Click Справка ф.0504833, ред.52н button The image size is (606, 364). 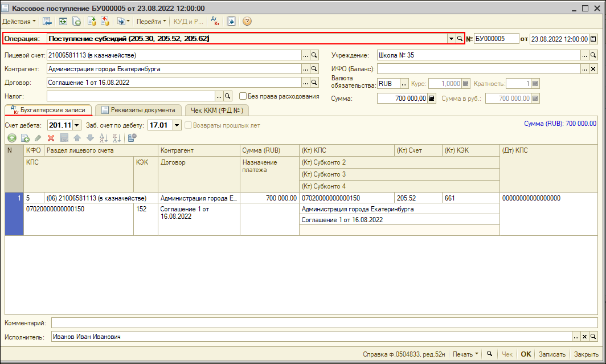point(404,354)
